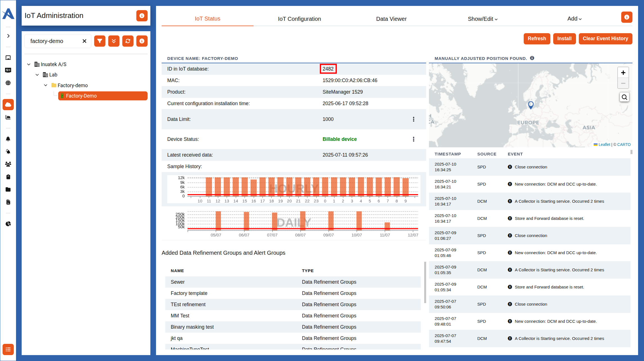Switch to the IoT Configuration tab
This screenshot has height=361, width=644.
coord(299,19)
